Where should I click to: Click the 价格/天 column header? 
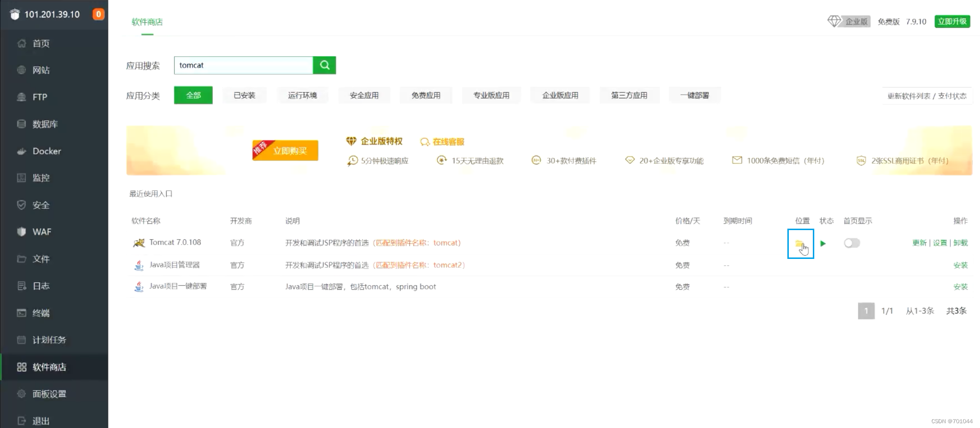click(687, 221)
